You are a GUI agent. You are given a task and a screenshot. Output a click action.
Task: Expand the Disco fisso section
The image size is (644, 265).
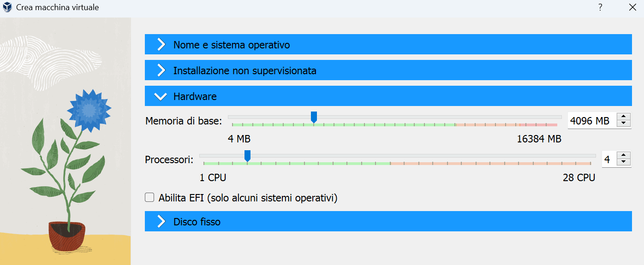[x=161, y=222]
